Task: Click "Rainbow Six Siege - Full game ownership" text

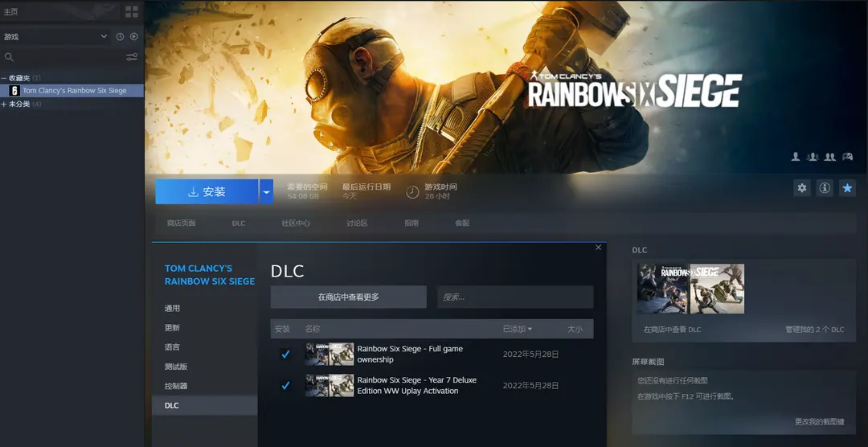Action: 410,354
